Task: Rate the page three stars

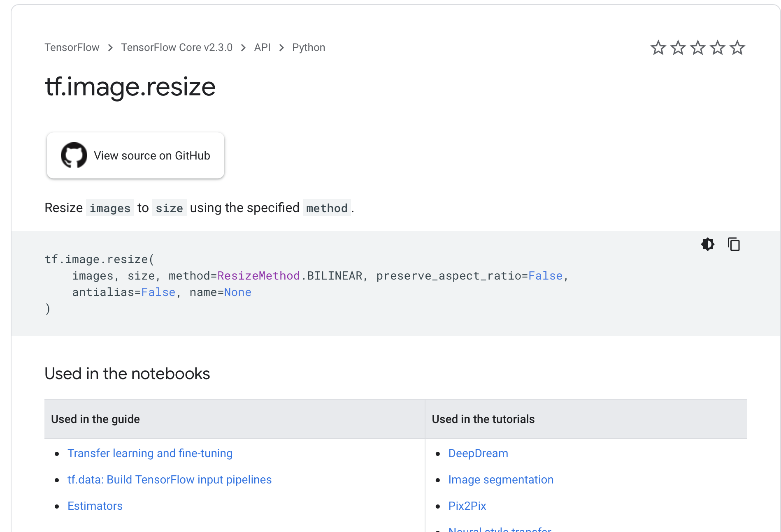Action: click(x=698, y=48)
